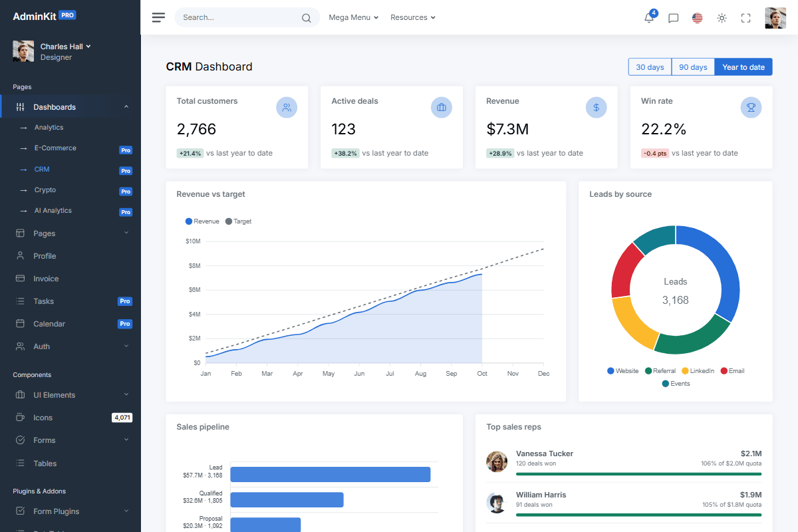Click Vanessa Tucker's quota progress bar
This screenshot has width=798, height=532.
(639, 474)
